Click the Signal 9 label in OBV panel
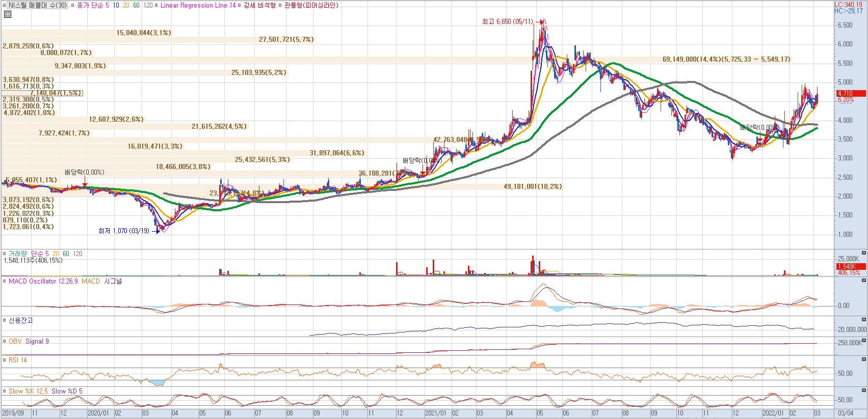 pos(37,341)
